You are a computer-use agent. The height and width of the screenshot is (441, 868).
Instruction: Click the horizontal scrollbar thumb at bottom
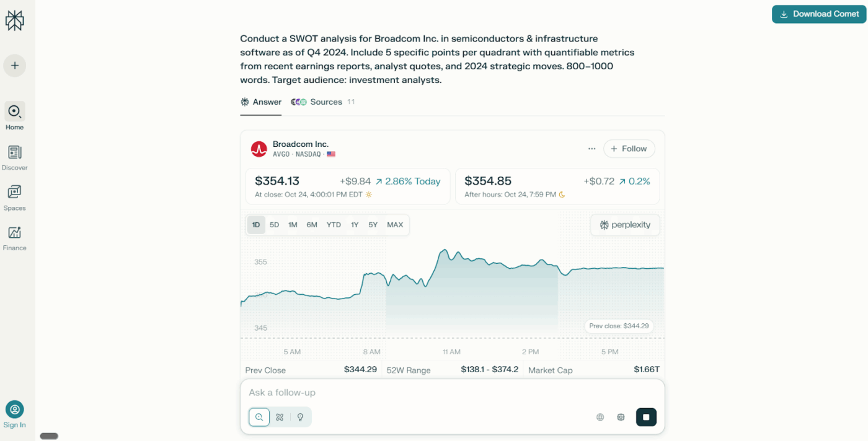[49, 436]
